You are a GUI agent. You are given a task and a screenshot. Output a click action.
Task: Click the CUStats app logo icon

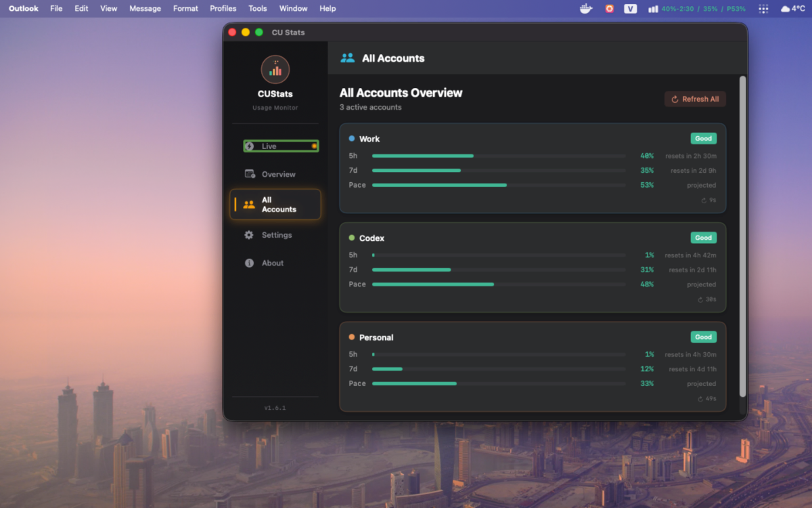tap(275, 68)
